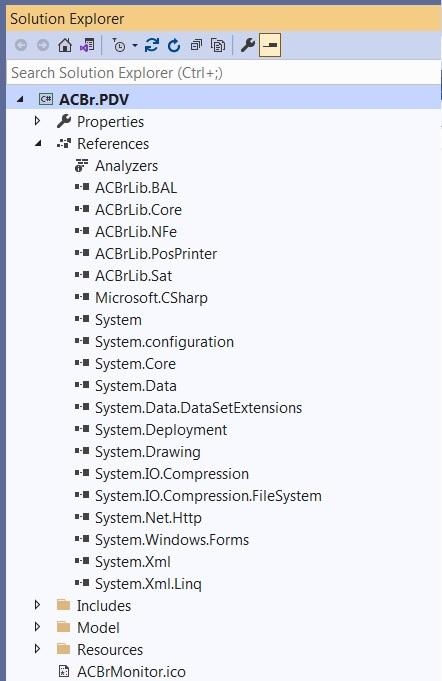Expand the Includes folder
Image resolution: width=442 pixels, height=681 pixels.
pos(37,605)
